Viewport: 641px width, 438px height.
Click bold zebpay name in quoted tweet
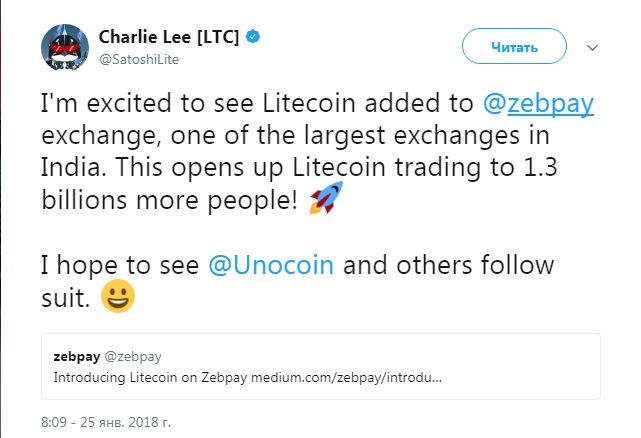(x=76, y=355)
